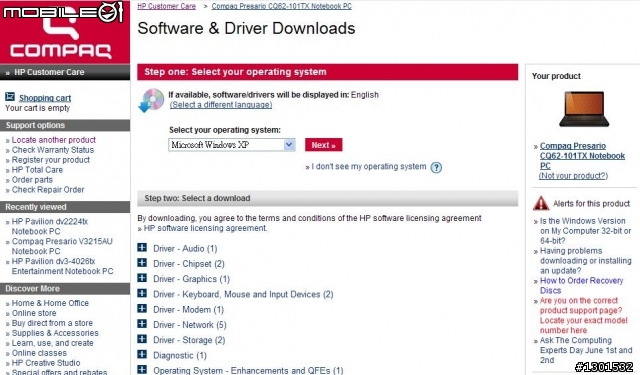Screen dimensions: 640x375
Task: Open the Shopping cart link
Action: (45, 98)
